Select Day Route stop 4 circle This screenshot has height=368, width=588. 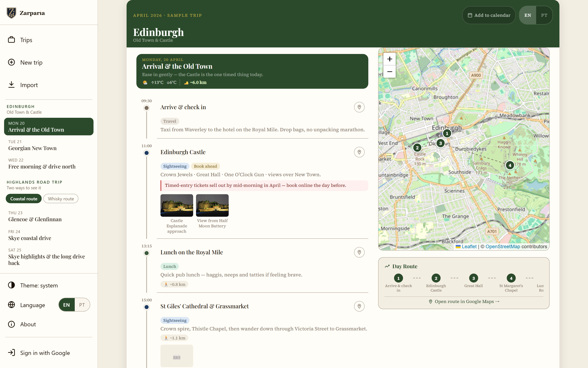tap(511, 278)
